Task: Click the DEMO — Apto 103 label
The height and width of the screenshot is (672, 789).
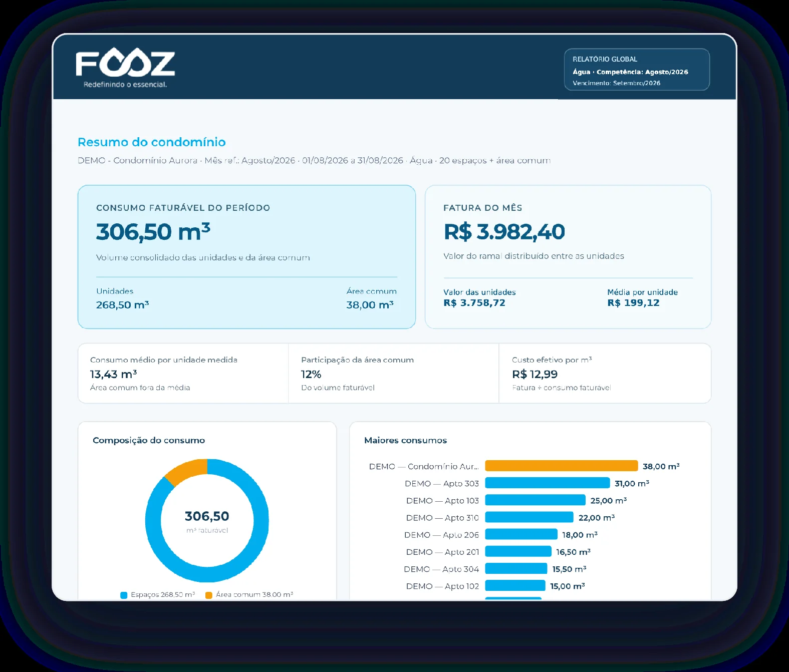Action: [x=442, y=501]
